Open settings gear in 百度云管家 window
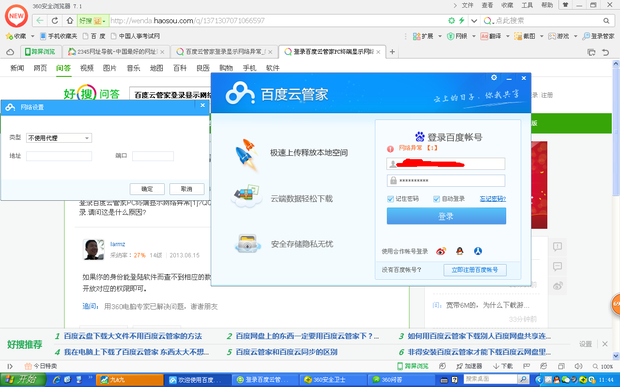The image size is (620, 387). [x=494, y=78]
